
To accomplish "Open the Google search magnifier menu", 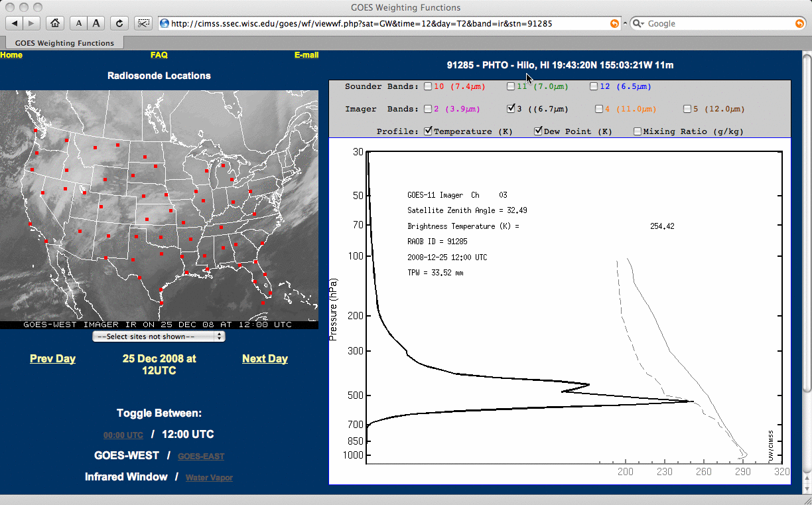I will 638,23.
